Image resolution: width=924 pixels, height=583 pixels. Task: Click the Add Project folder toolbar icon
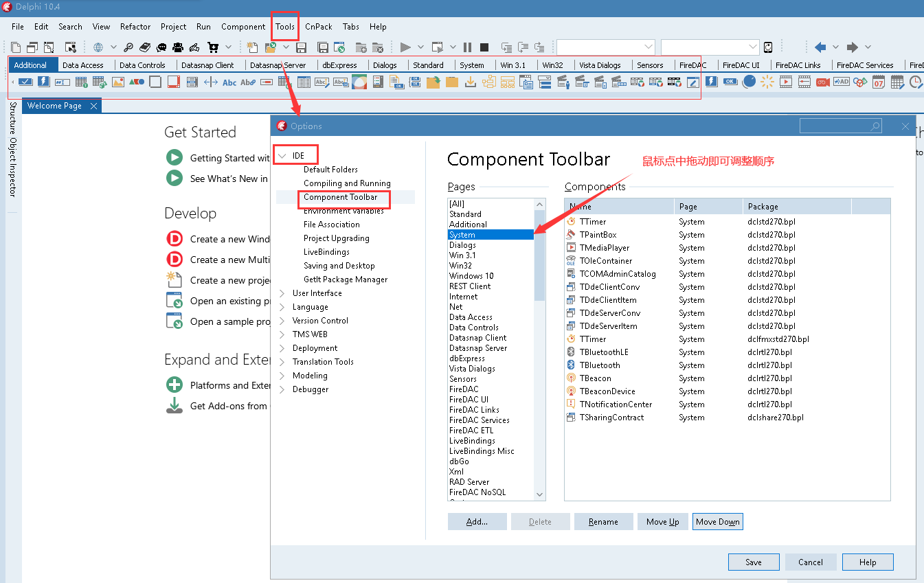[361, 47]
